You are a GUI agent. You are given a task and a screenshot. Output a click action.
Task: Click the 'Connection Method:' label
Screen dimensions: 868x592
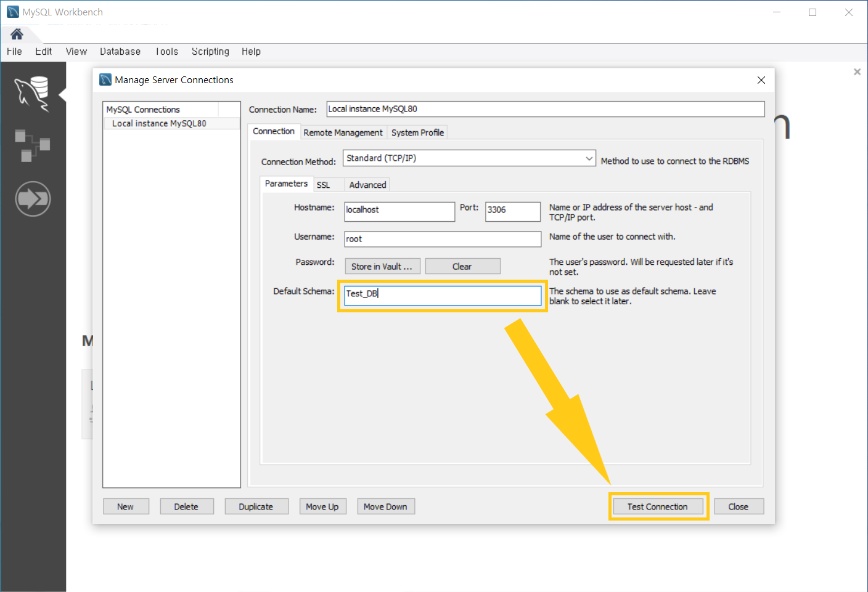click(x=298, y=161)
